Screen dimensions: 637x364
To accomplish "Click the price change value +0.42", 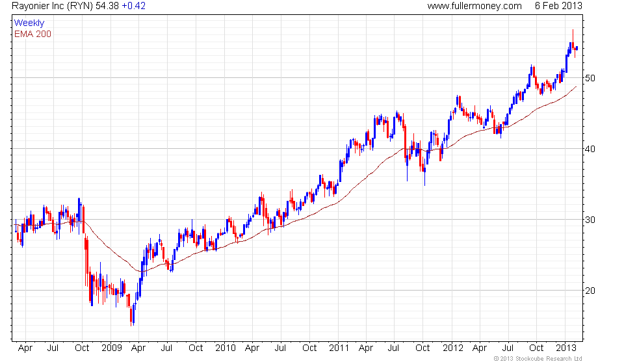I will (134, 6).
